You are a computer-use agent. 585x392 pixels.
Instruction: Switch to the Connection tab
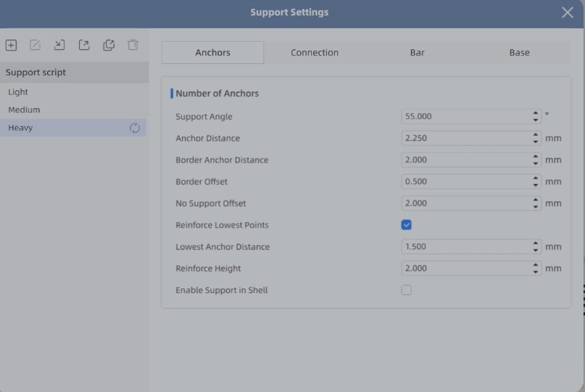tap(314, 53)
